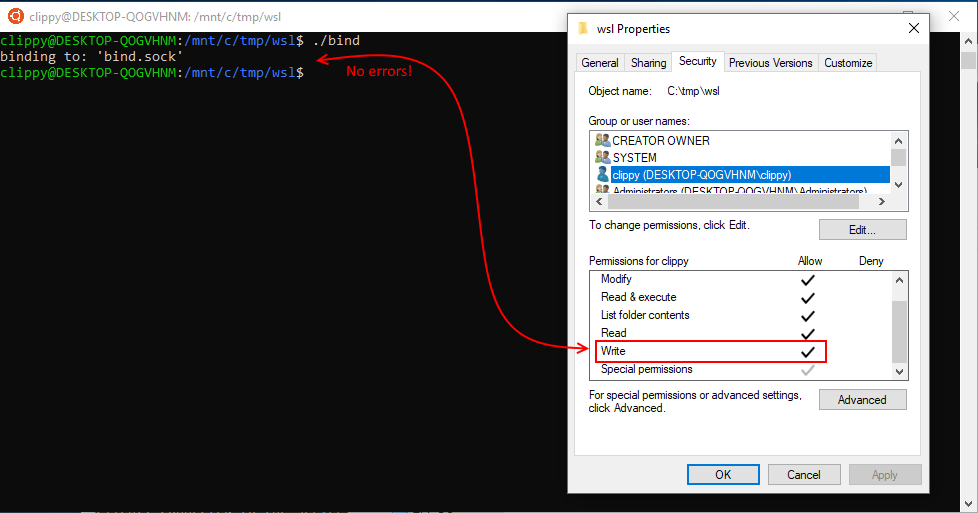
Task: Select the CREATOR OWNER group icon
Action: click(603, 140)
